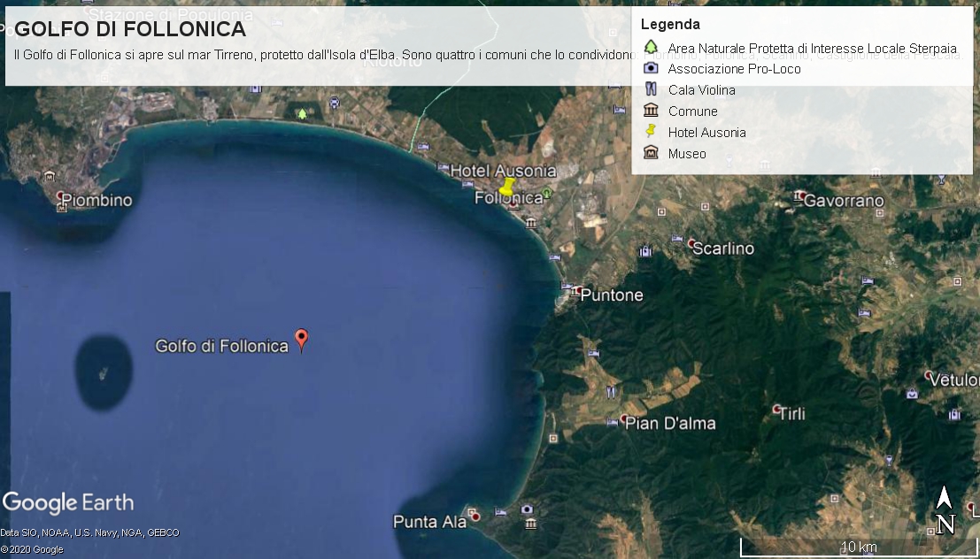Click the Comune building icon below Punta Ala's camera marker
Viewport: 980px width, 559px height.
coord(530,524)
